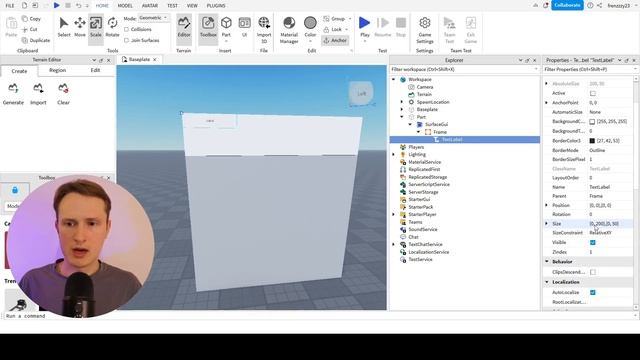Switch to the Edit terrain tab

[95, 70]
